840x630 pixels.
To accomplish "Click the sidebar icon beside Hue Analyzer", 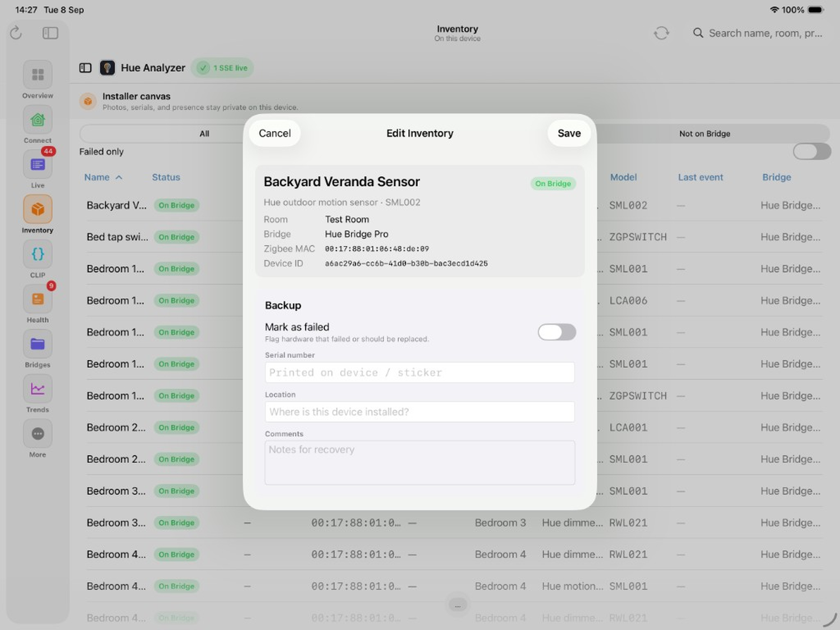I will [85, 68].
